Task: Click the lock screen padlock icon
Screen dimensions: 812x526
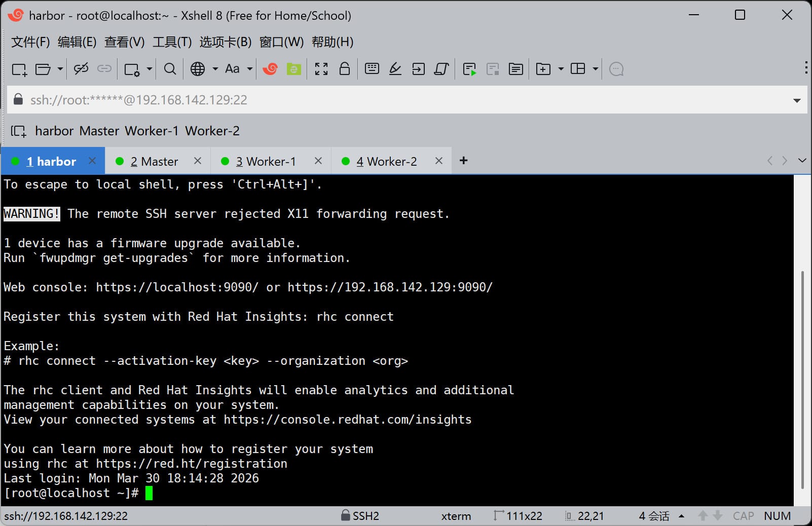Action: [x=345, y=68]
